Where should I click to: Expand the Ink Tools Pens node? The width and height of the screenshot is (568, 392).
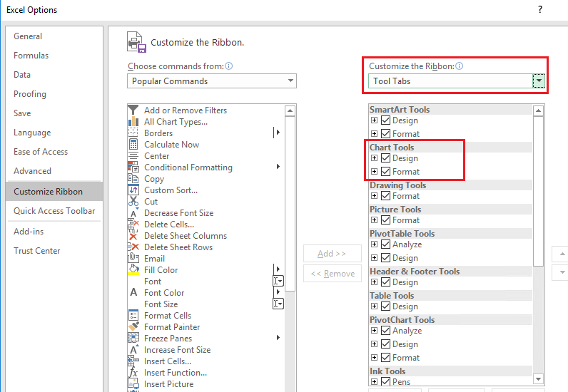(x=374, y=381)
